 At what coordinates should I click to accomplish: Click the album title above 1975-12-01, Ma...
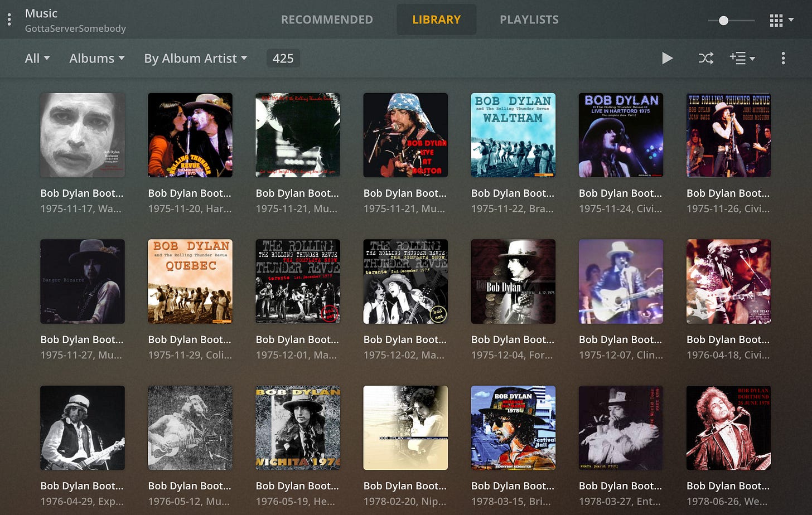click(297, 339)
